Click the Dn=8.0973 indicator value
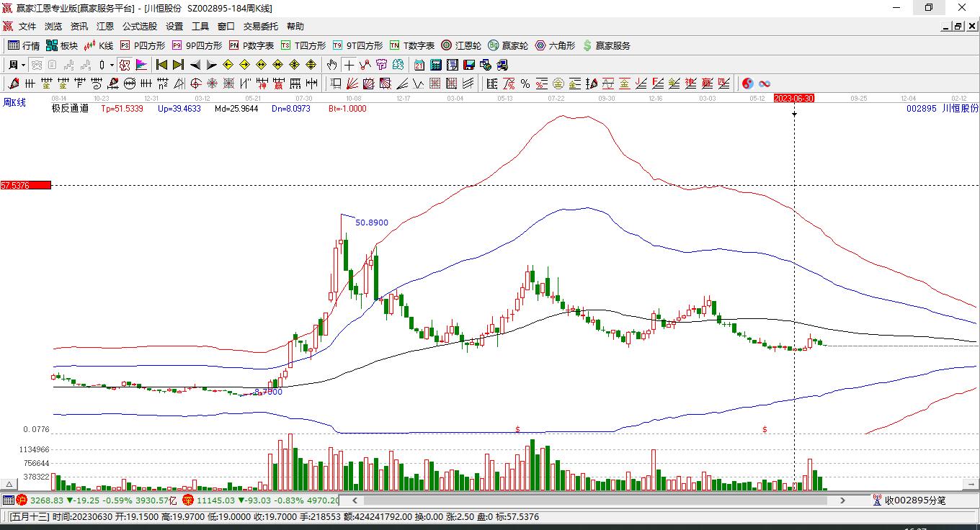The image size is (980, 530). point(291,109)
